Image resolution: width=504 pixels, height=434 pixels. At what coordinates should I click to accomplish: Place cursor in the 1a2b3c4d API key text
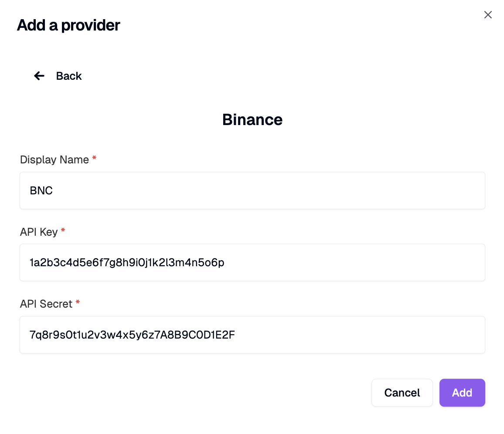127,262
